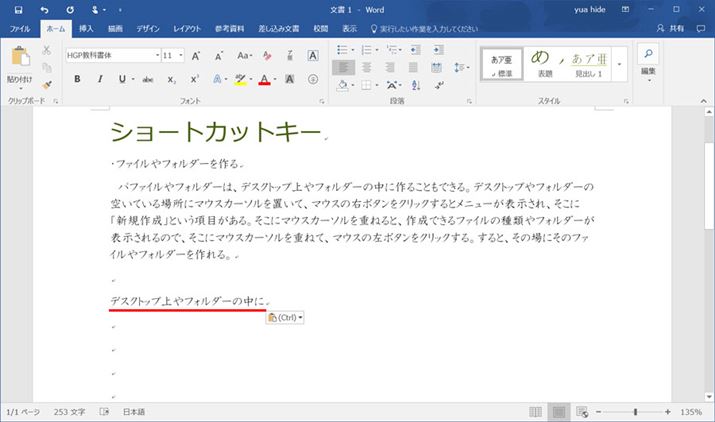The height and width of the screenshot is (422, 715).
Task: Click the font color red A swatch
Action: 264,79
